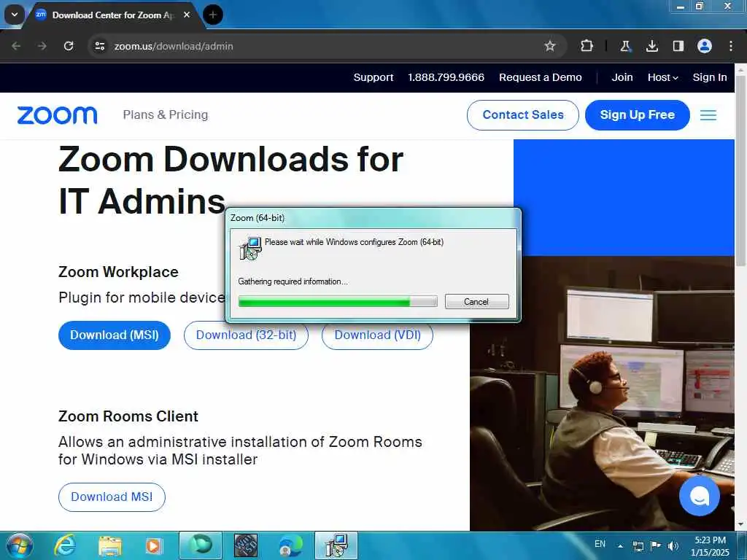Open the Support link
This screenshot has width=747, height=560.
click(x=373, y=77)
